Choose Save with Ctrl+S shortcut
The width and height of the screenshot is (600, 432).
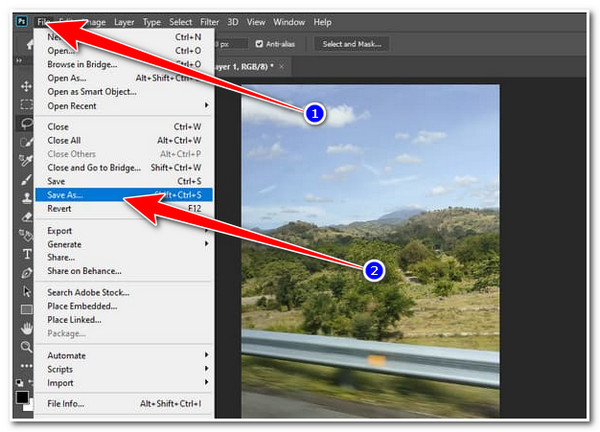coord(124,181)
